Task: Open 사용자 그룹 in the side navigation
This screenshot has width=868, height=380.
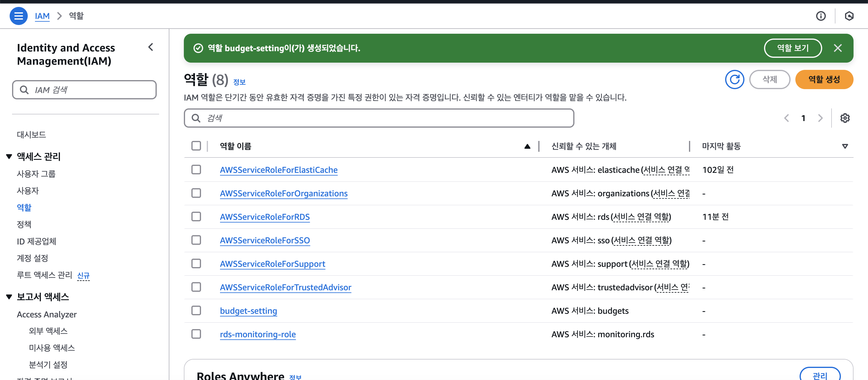Action: [36, 174]
